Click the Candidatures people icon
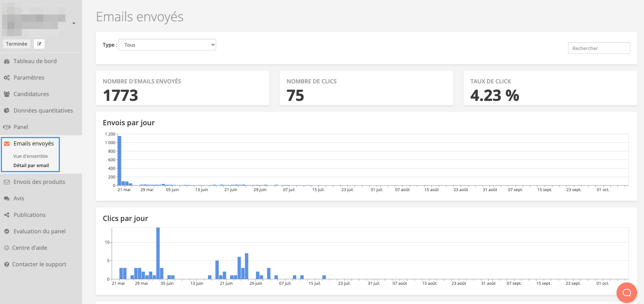Viewport: 644px width, 304px height. point(7,94)
